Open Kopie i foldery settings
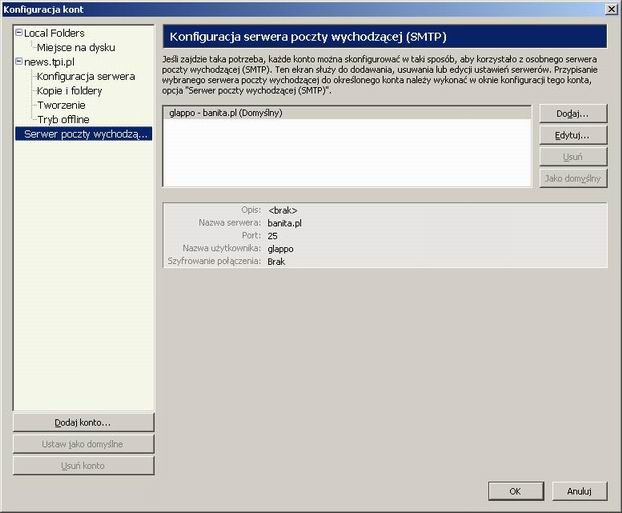Screen dimensions: 622x513 pyautogui.click(x=69, y=91)
